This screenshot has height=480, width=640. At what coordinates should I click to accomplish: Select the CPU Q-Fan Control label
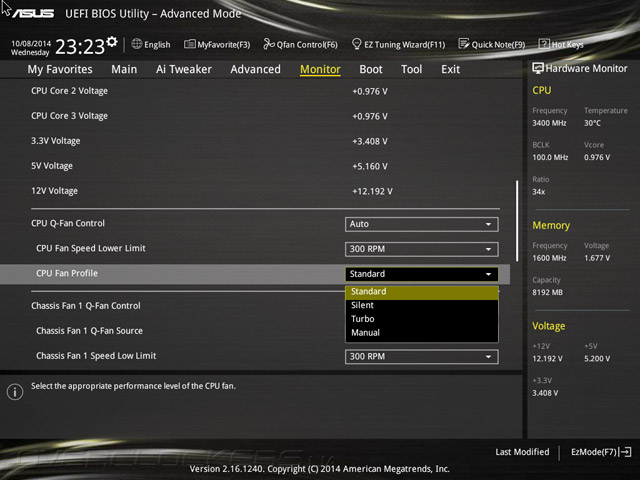pyautogui.click(x=68, y=223)
